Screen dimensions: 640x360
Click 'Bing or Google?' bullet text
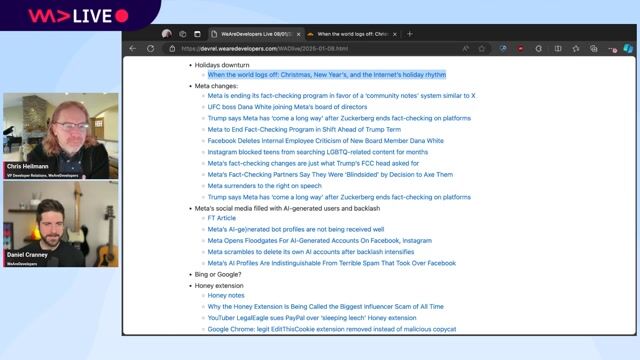[218, 275]
